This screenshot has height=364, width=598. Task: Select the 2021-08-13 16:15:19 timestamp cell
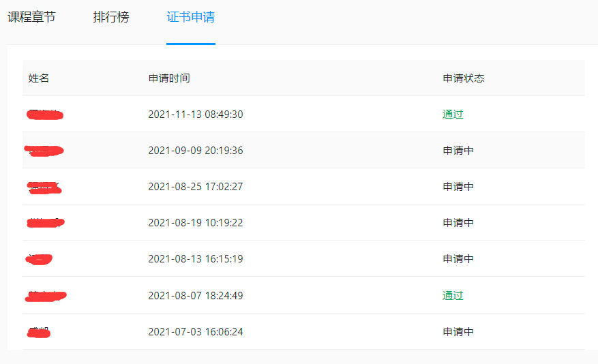click(x=196, y=259)
